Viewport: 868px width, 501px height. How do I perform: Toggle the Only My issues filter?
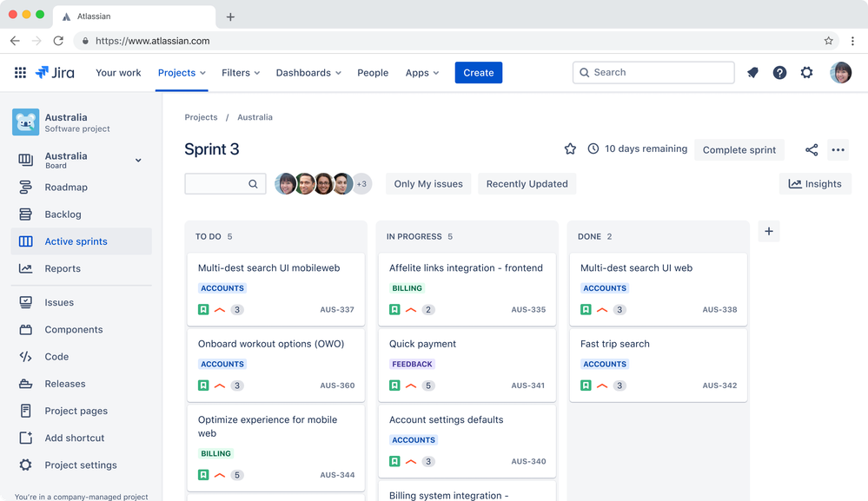(428, 183)
